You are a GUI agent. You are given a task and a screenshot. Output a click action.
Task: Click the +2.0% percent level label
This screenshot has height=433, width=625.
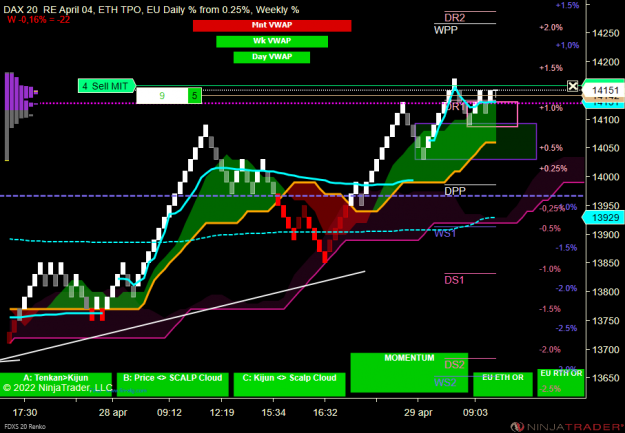551,28
